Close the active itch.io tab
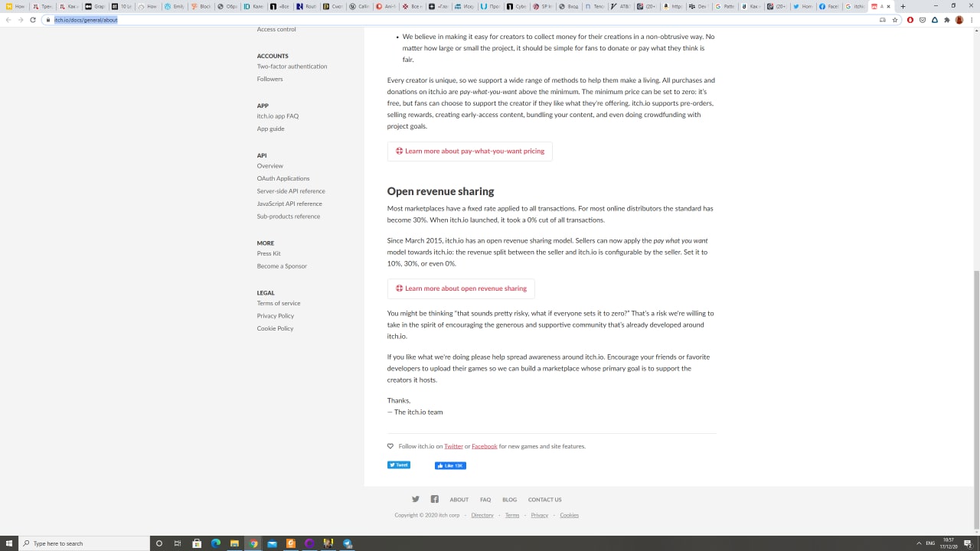Image resolution: width=980 pixels, height=551 pixels. (x=889, y=6)
